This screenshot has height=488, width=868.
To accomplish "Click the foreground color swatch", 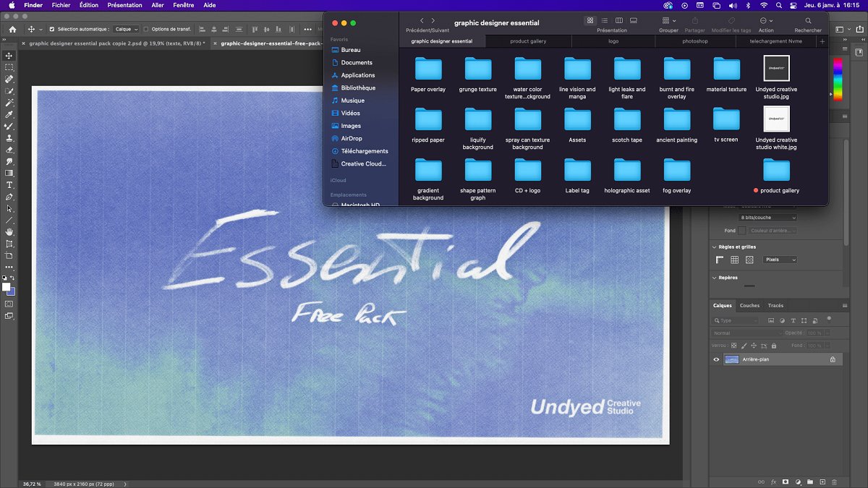I will click(x=7, y=287).
